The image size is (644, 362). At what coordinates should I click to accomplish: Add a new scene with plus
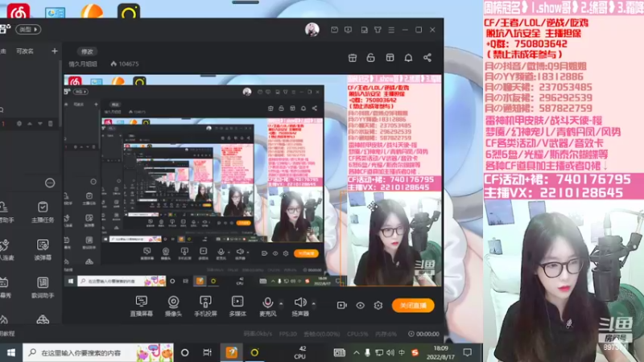(55, 51)
